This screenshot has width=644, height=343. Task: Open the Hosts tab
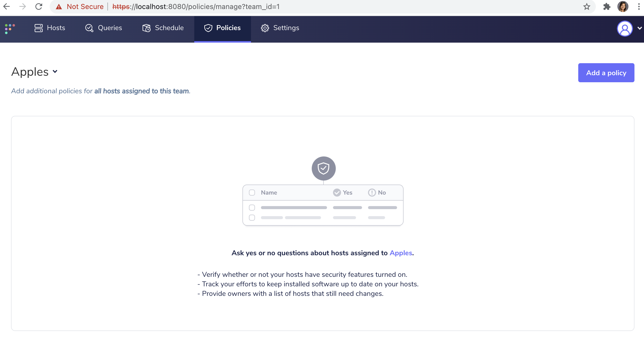pos(50,28)
